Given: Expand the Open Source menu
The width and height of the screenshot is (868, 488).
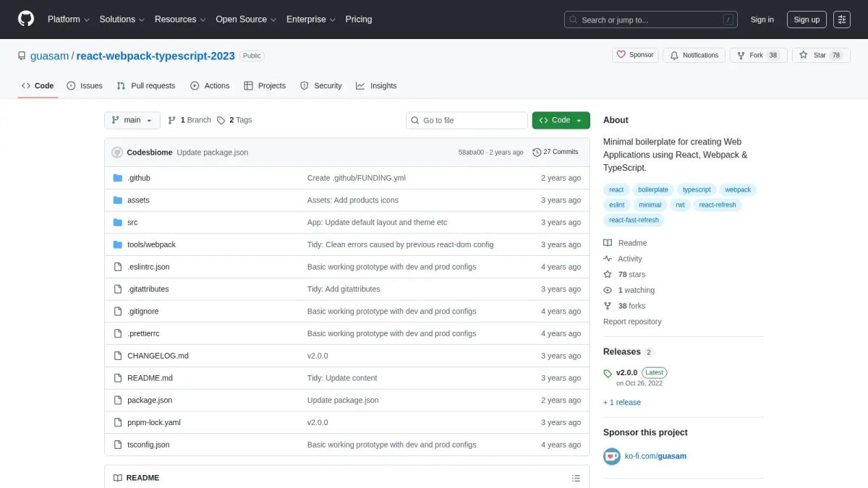Looking at the screenshot, I should (x=246, y=20).
